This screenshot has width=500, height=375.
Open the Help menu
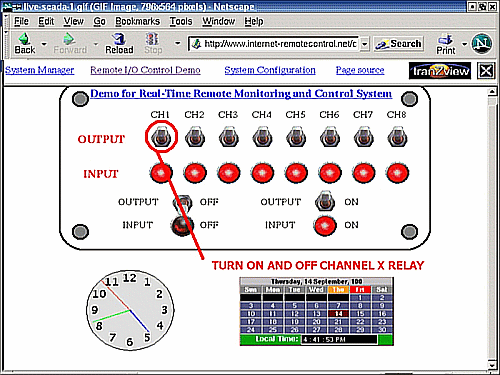click(254, 21)
